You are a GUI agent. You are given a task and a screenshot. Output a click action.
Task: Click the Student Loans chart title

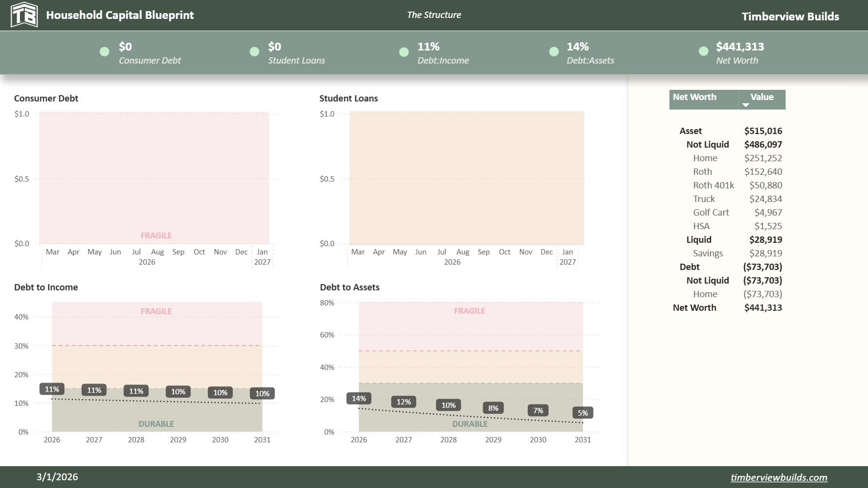point(348,99)
